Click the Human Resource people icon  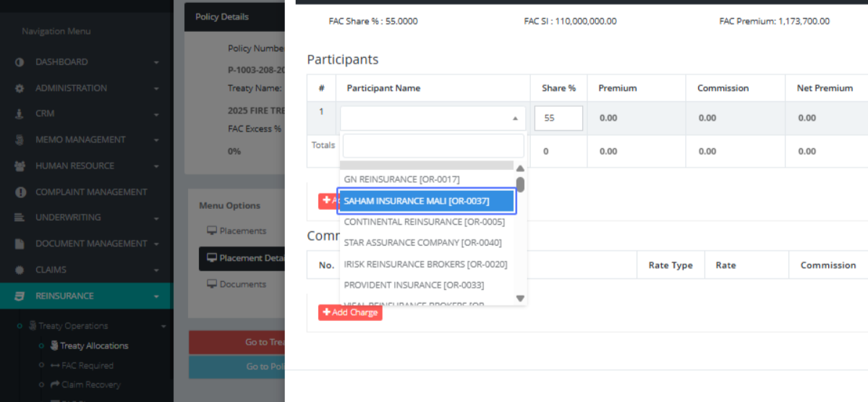click(20, 166)
